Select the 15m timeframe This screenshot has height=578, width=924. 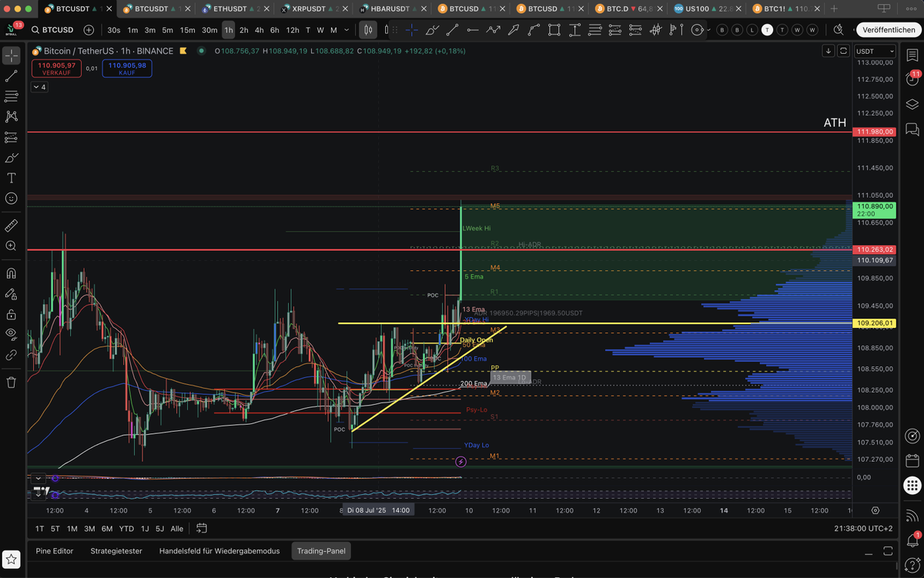pyautogui.click(x=187, y=30)
